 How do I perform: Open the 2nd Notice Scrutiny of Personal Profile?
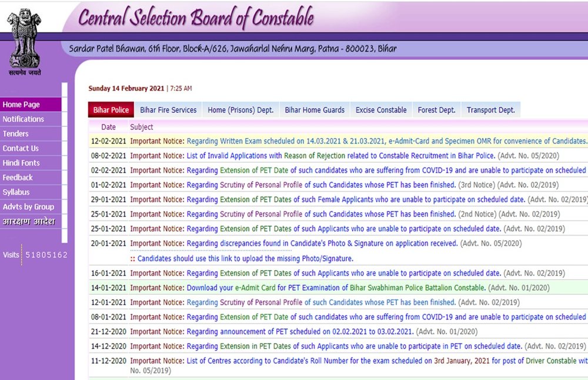click(x=321, y=214)
